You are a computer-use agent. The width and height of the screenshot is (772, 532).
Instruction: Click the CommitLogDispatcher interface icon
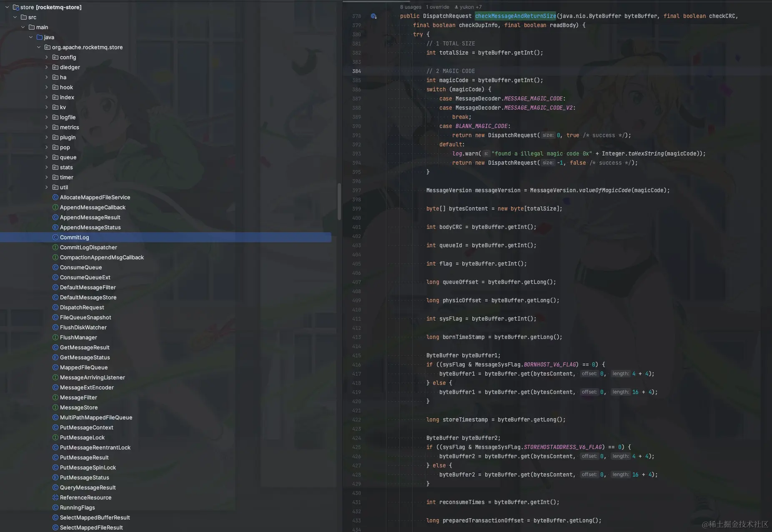55,247
